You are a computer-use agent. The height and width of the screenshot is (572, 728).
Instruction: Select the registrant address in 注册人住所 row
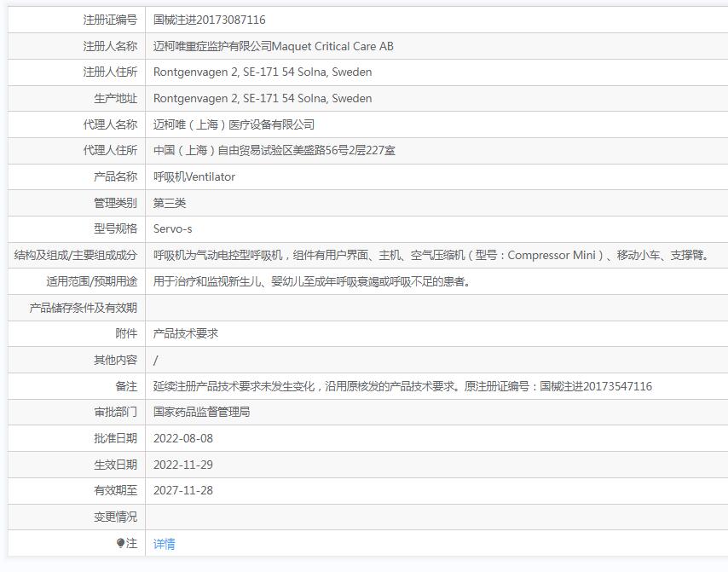(x=263, y=72)
